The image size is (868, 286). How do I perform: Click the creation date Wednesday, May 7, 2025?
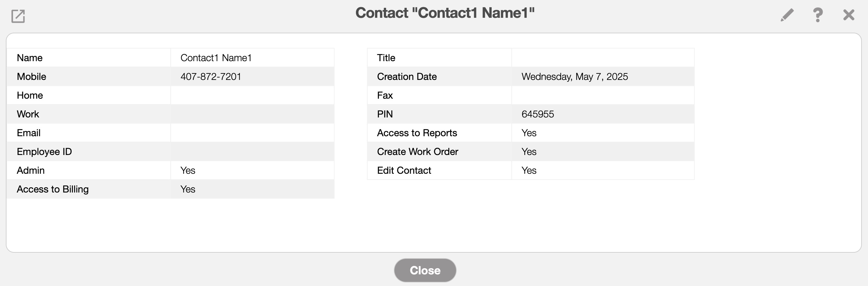pos(575,77)
